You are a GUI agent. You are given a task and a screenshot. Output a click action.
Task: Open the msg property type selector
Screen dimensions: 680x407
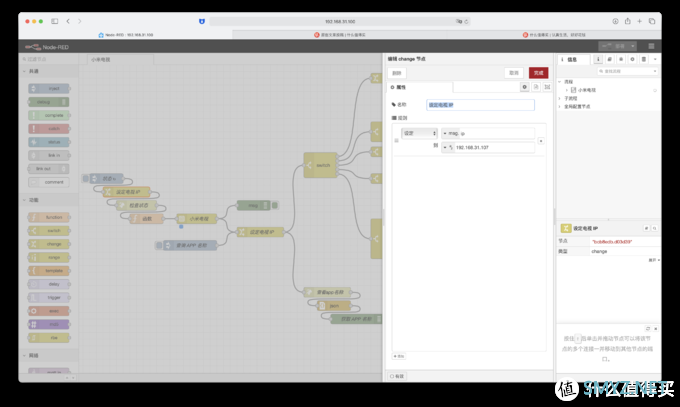coord(446,133)
